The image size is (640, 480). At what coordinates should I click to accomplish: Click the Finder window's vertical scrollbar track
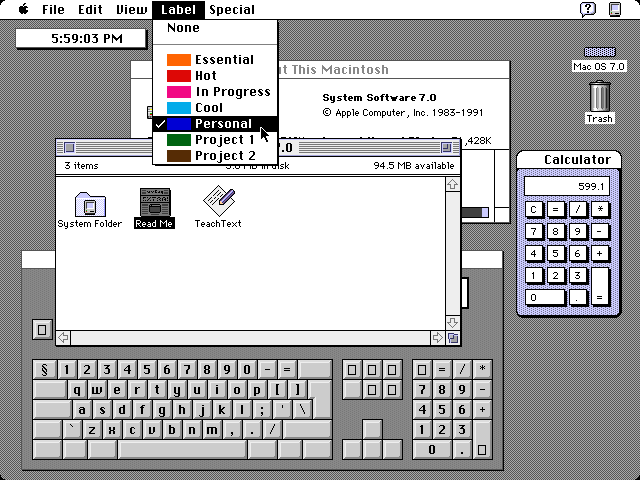tap(452, 254)
